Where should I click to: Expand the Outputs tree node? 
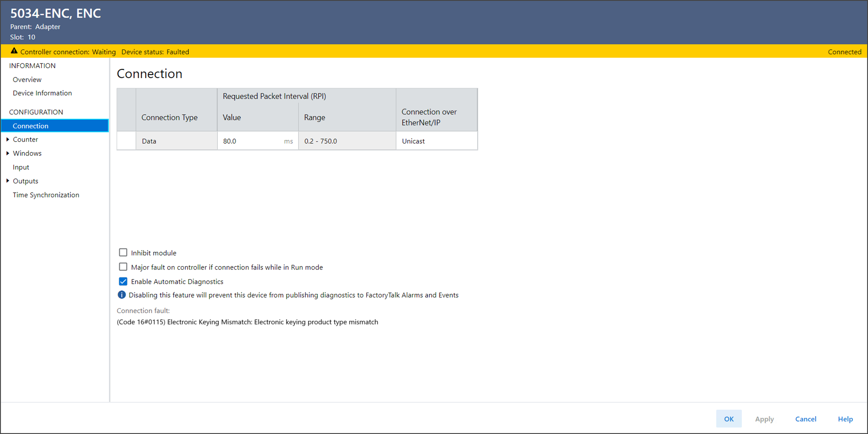tap(8, 181)
